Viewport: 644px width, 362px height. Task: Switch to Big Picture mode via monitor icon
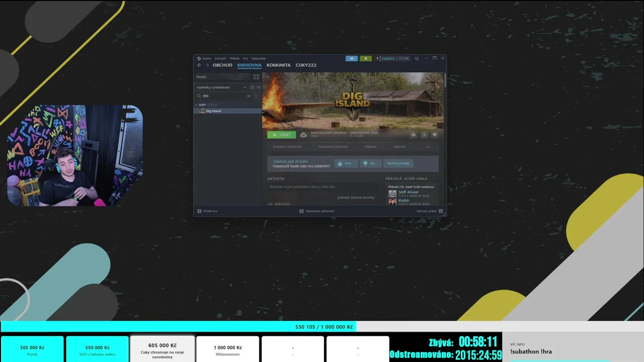point(417,58)
